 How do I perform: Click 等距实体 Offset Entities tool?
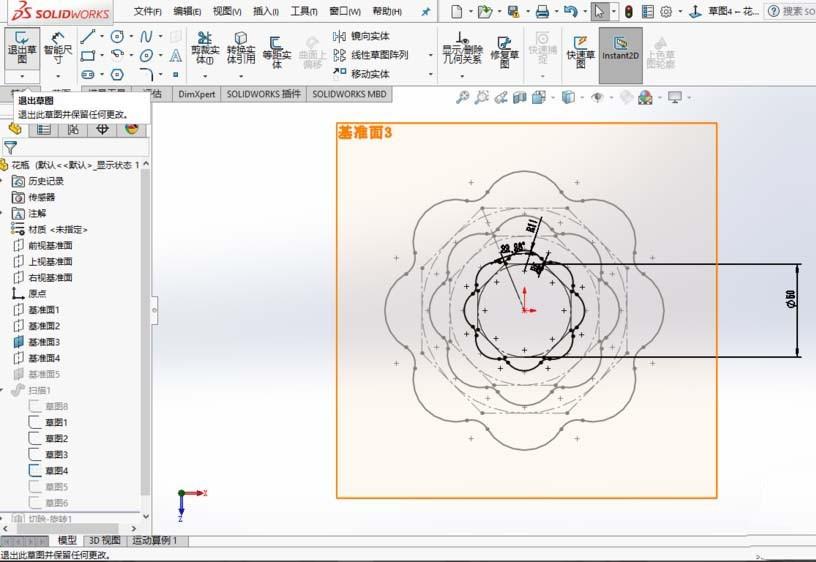(x=276, y=52)
